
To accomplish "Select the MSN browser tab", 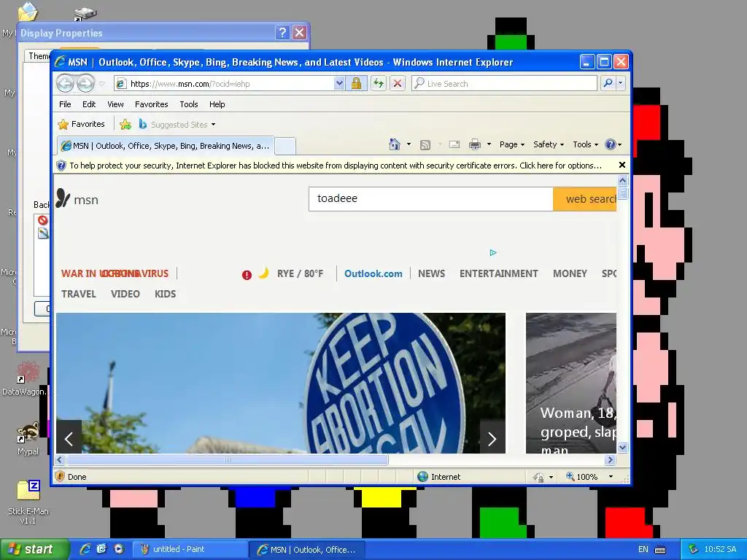I will click(166, 146).
